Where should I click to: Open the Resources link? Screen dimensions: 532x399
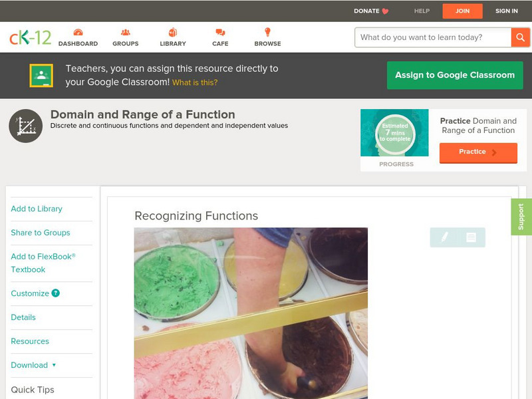pyautogui.click(x=30, y=341)
